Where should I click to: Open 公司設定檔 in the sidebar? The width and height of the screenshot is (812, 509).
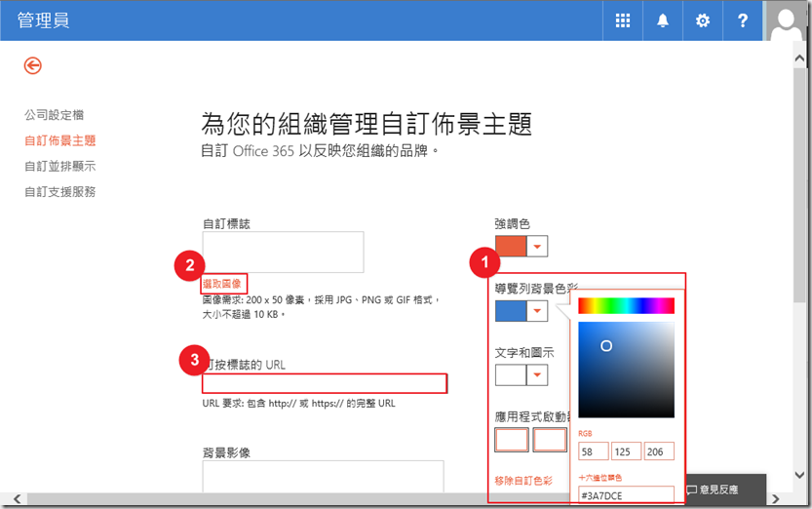click(54, 115)
